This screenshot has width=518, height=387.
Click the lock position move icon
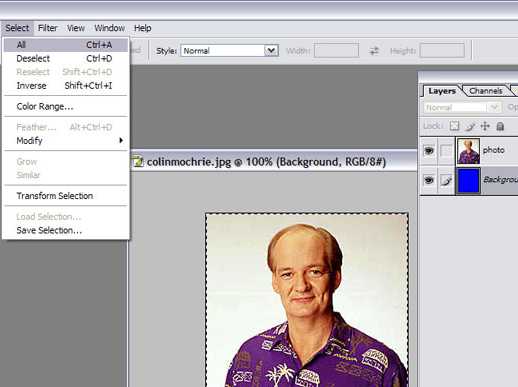[485, 126]
